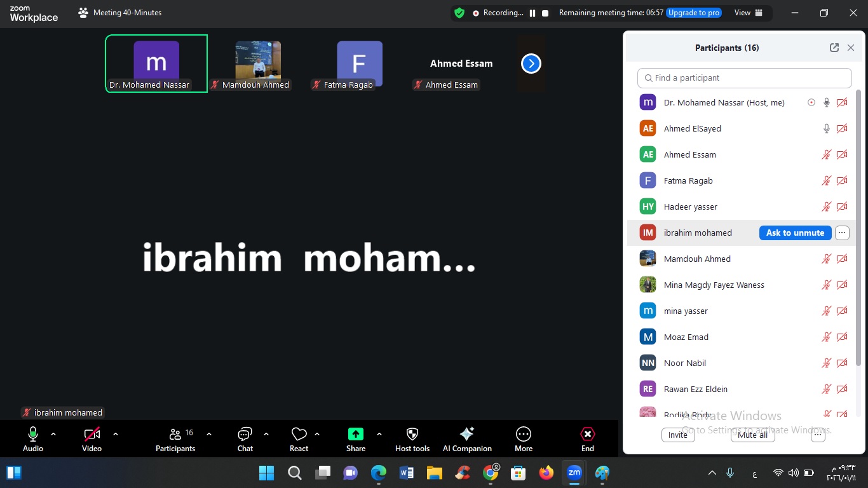Open Host tools

pos(412,435)
